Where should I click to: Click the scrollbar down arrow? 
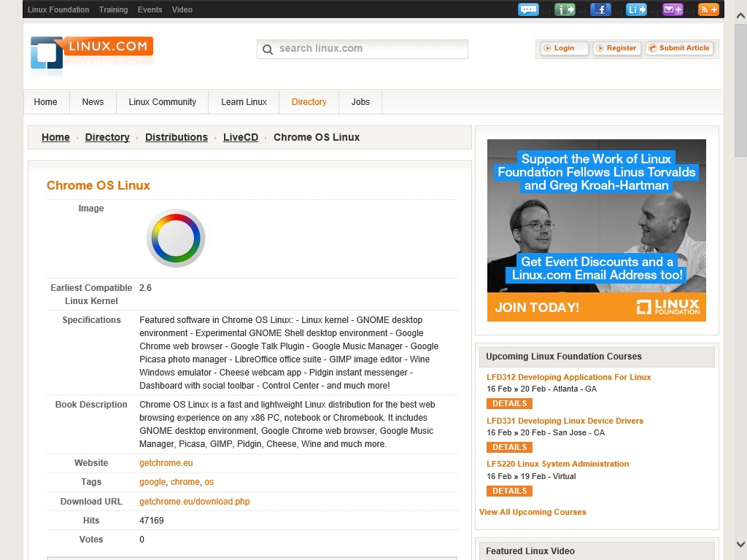(x=740, y=544)
